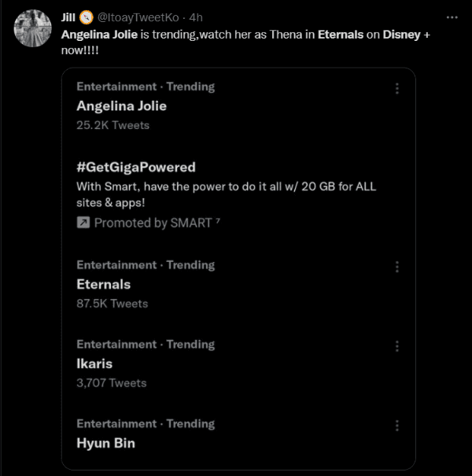
Task: Select the Angelina Jolie trending topic title
Action: click(x=121, y=105)
